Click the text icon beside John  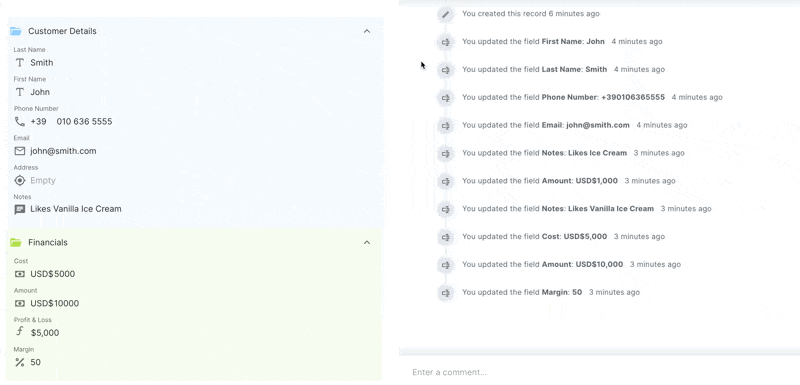click(x=19, y=92)
